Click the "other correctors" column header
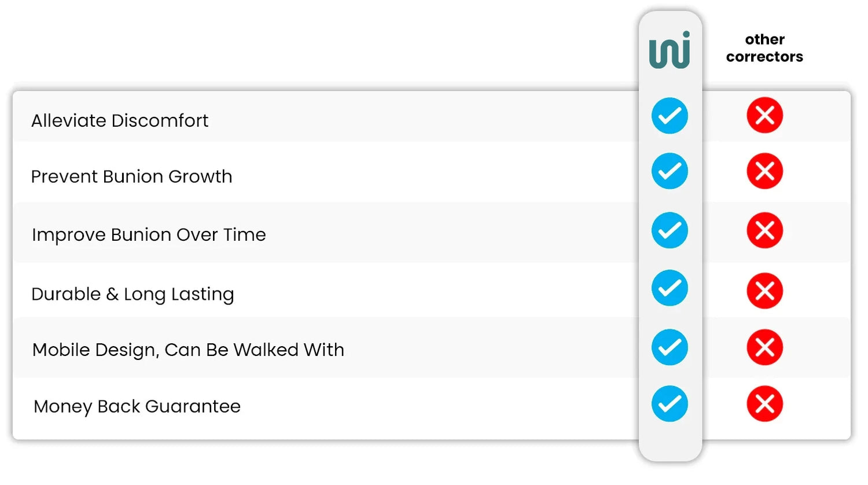 pyautogui.click(x=764, y=48)
